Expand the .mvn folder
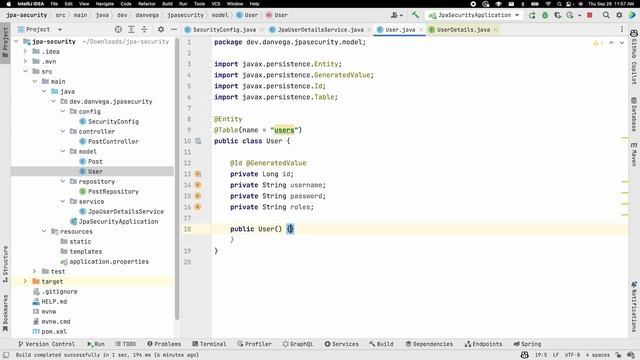This screenshot has width=640, height=360. pos(25,62)
